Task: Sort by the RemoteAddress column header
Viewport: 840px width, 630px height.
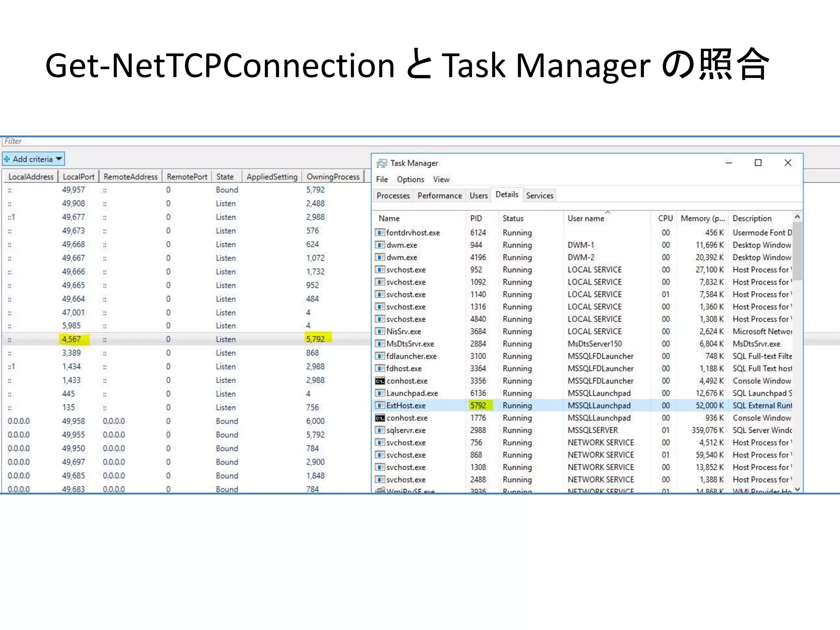Action: [x=130, y=177]
